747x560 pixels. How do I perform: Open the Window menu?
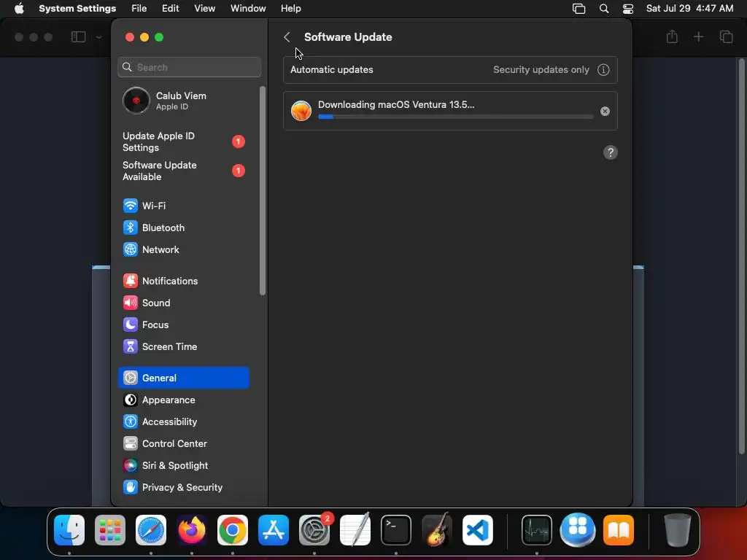tap(248, 9)
